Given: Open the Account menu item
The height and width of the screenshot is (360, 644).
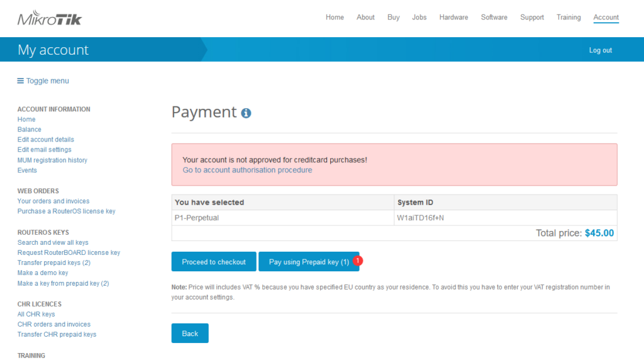Looking at the screenshot, I should click(x=606, y=17).
